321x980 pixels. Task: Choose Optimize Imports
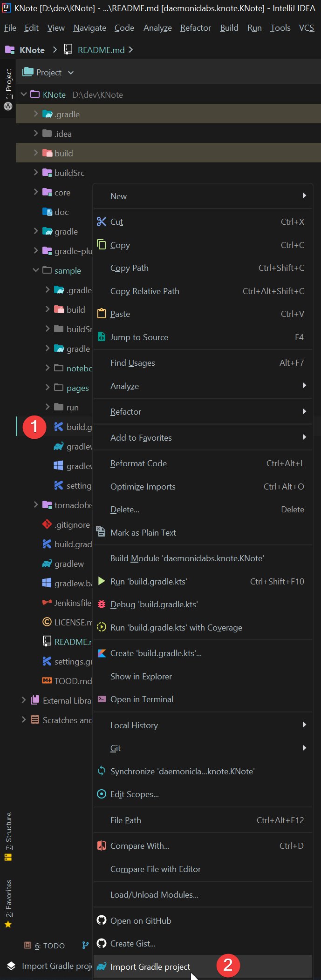point(203,486)
